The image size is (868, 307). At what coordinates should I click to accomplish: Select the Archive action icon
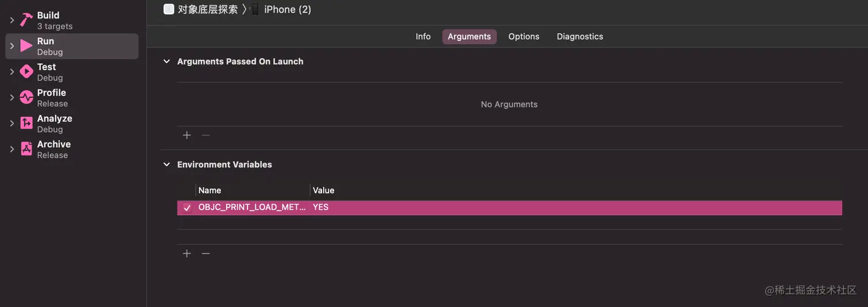26,149
